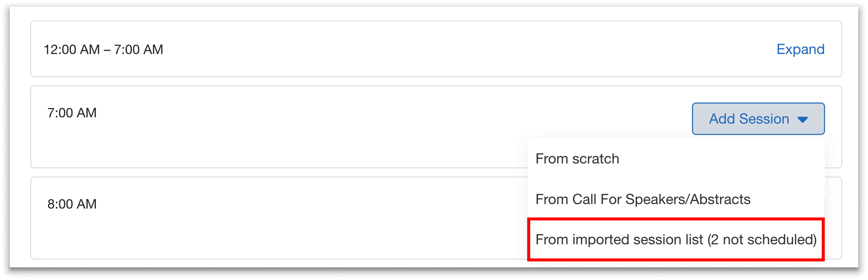Expand the 12:00 AM – 7:00 AM block
868x280 pixels.
801,49
